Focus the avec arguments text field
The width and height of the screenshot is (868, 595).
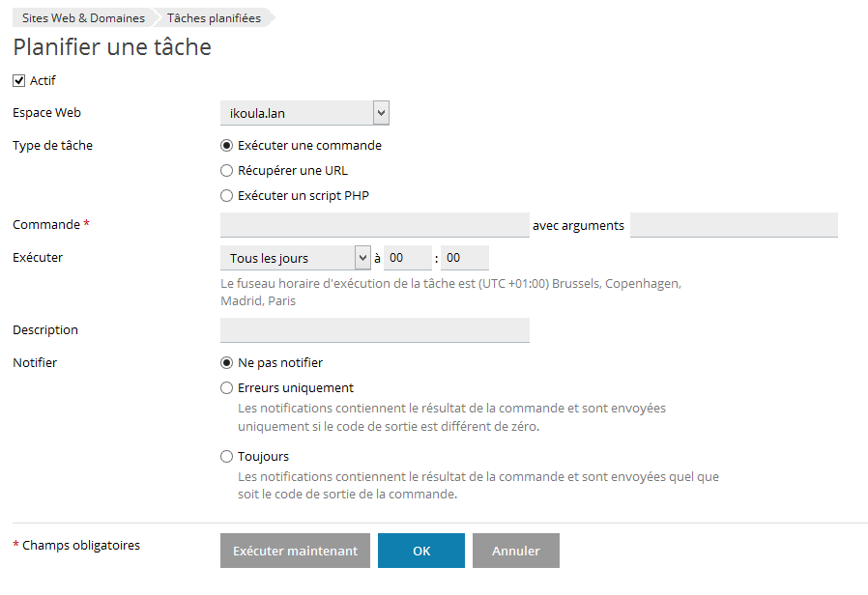coord(733,225)
